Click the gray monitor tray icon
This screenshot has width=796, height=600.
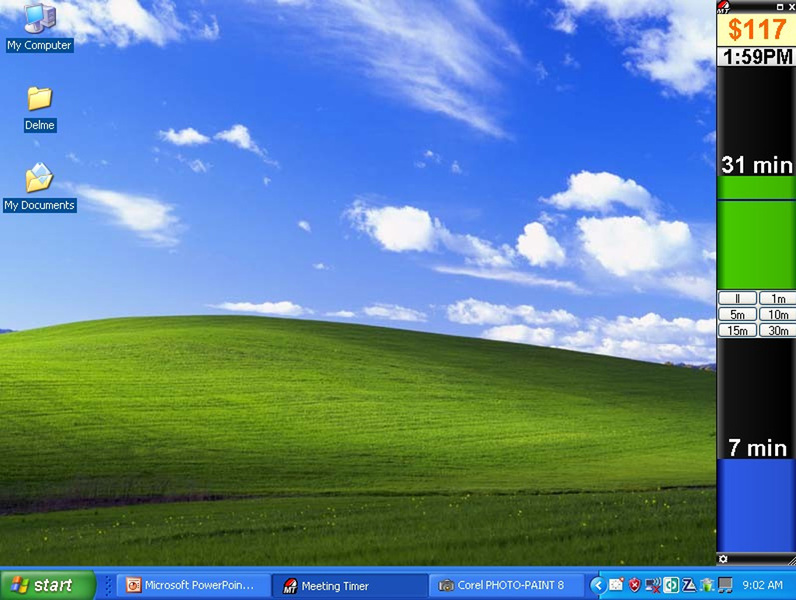click(725, 585)
